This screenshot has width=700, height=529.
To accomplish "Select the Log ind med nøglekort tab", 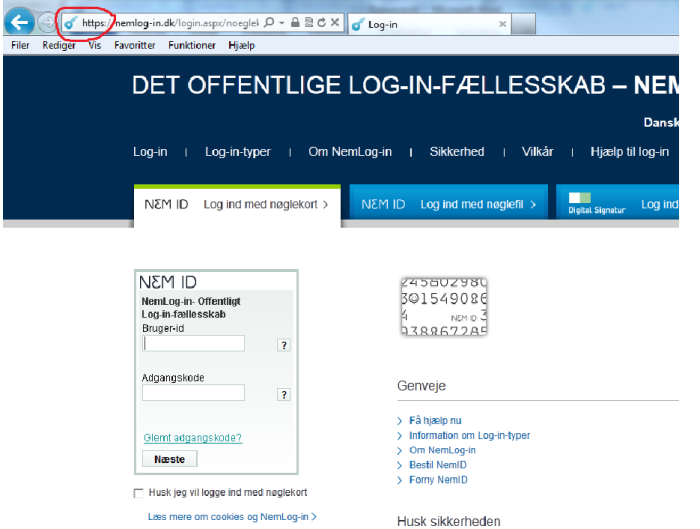I will (x=237, y=204).
